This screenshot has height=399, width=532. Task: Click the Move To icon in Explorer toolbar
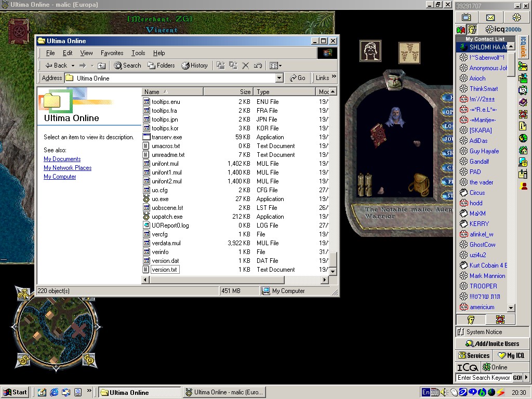221,65
